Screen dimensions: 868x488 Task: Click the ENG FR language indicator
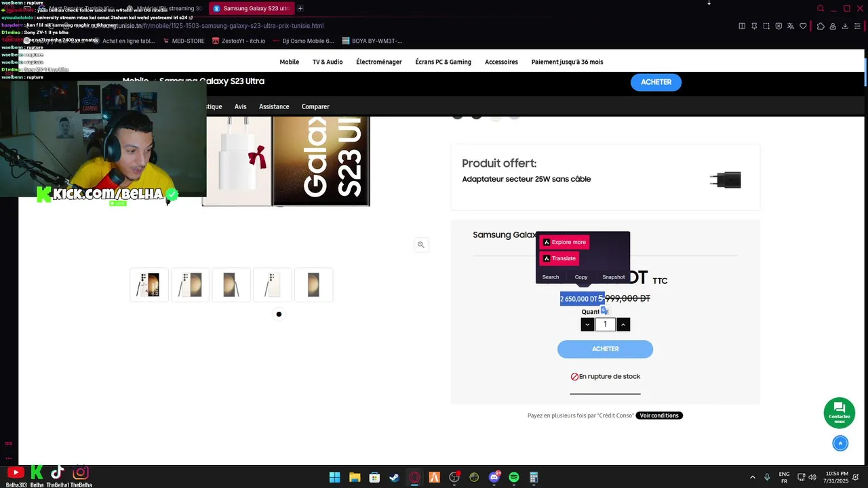pyautogui.click(x=784, y=477)
